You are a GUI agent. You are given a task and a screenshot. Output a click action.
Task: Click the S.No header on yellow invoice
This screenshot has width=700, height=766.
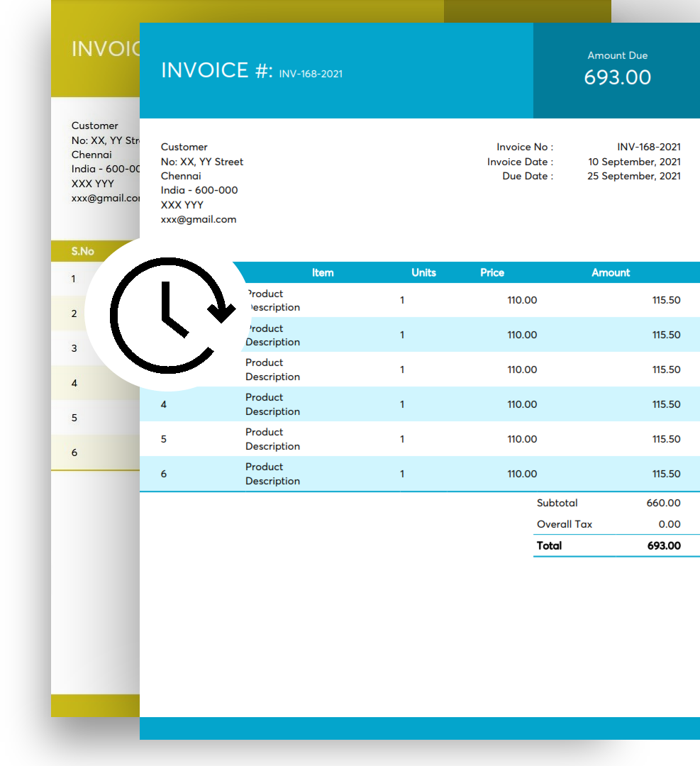point(82,251)
